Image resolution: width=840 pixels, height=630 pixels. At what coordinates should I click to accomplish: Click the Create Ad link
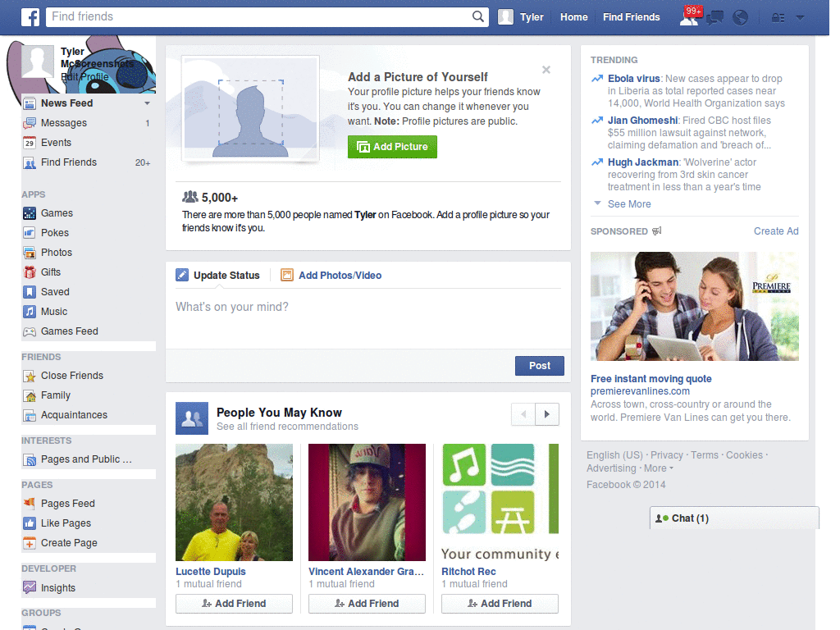776,231
